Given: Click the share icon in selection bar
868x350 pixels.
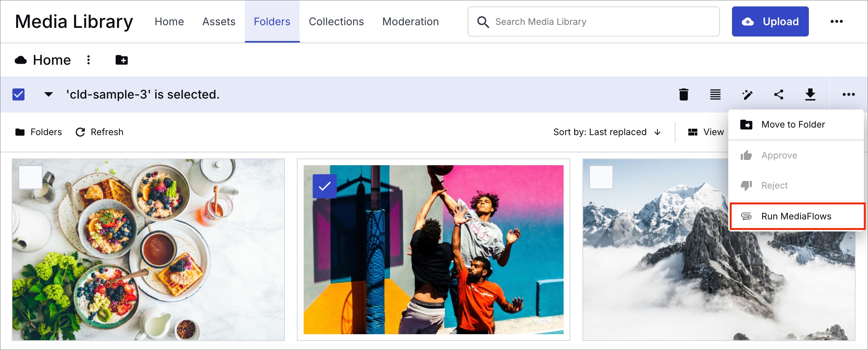Looking at the screenshot, I should pos(779,94).
